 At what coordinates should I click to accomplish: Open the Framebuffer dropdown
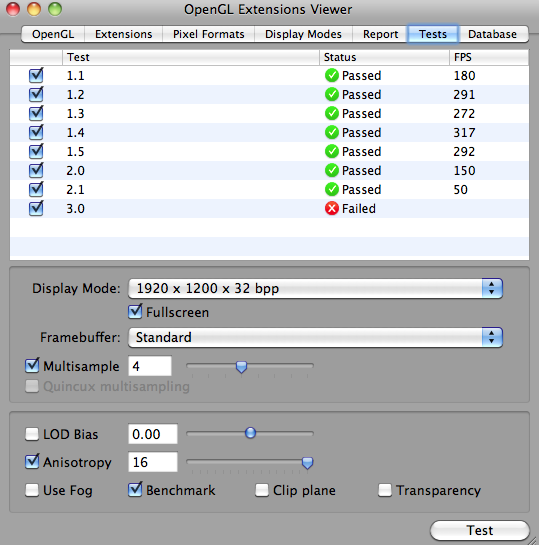[x=315, y=337]
